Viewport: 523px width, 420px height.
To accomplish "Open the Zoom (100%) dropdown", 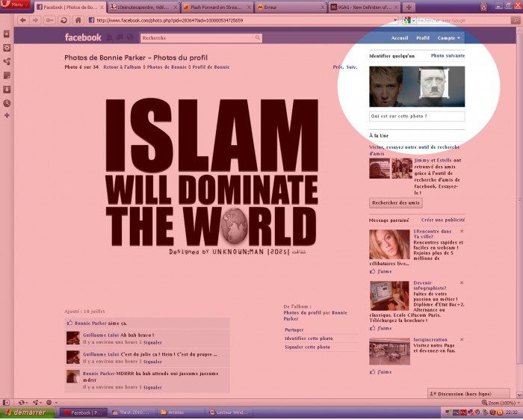I will (x=501, y=403).
